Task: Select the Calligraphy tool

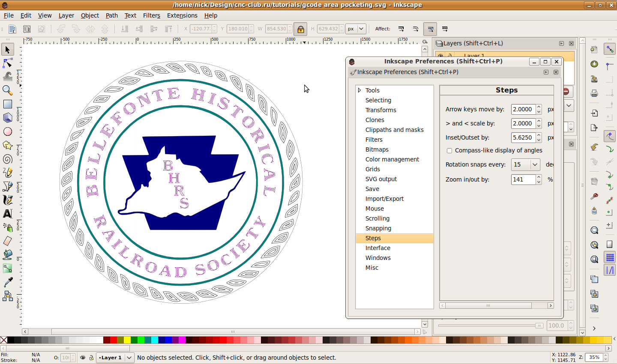Action: click(x=8, y=200)
